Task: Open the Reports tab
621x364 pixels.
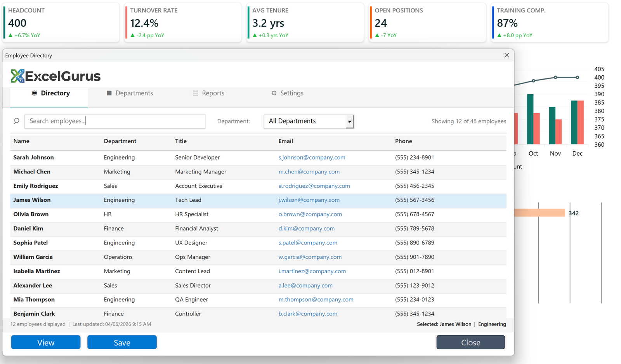Action: [213, 93]
